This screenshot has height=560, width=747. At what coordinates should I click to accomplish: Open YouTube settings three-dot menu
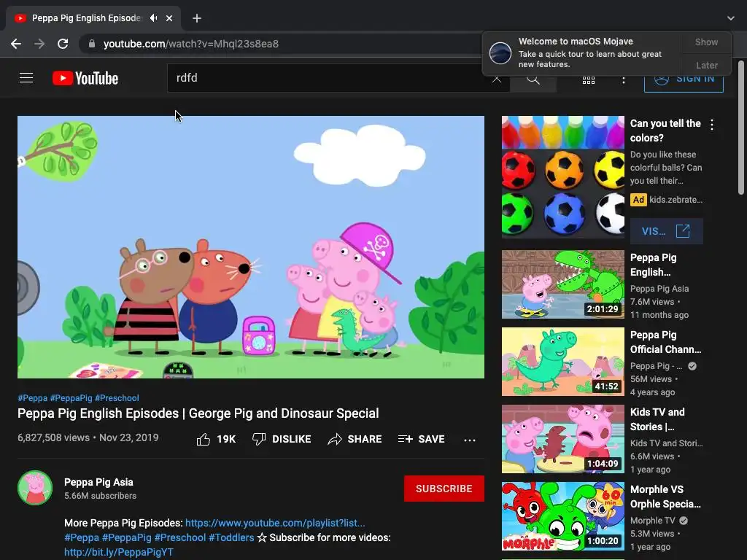pos(623,79)
